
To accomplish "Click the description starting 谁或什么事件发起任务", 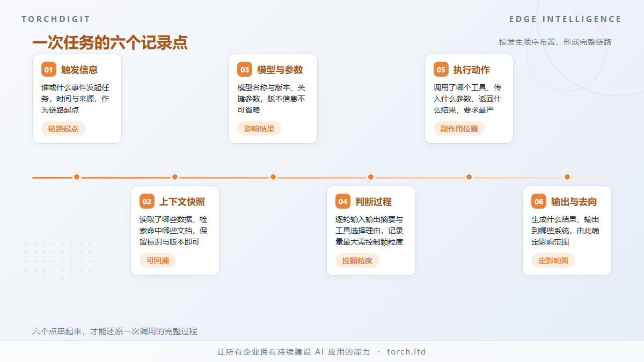I will click(x=76, y=99).
